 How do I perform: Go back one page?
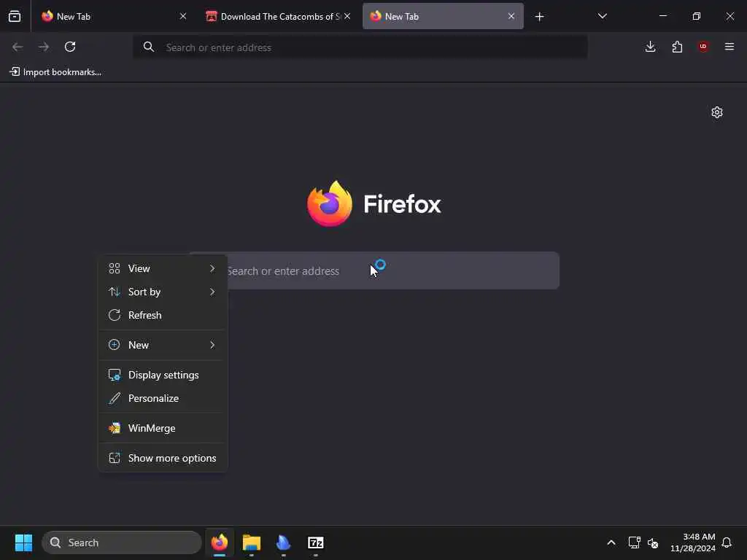(18, 47)
